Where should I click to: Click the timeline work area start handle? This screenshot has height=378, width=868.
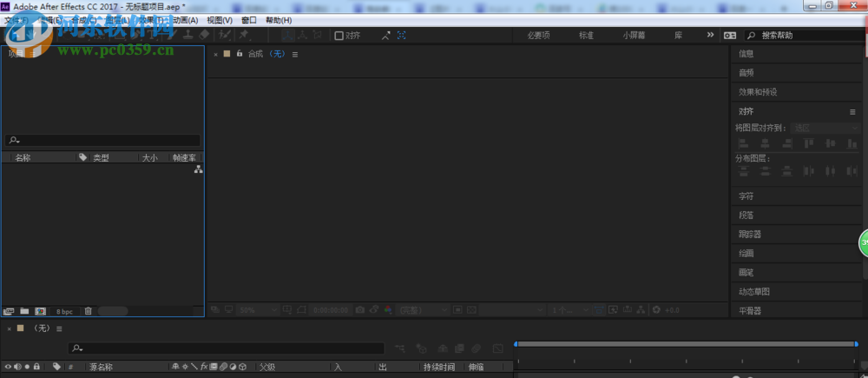point(516,344)
